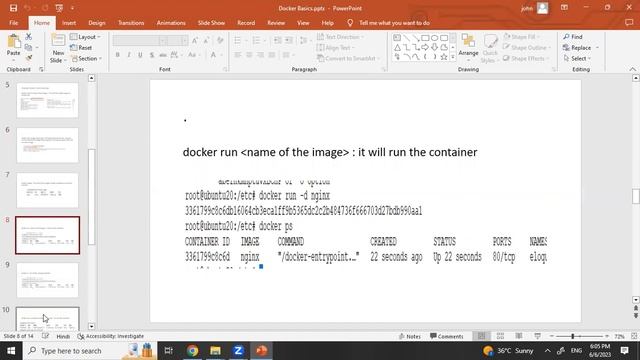Undo the last action
The height and width of the screenshot is (360, 640).
(27, 8)
